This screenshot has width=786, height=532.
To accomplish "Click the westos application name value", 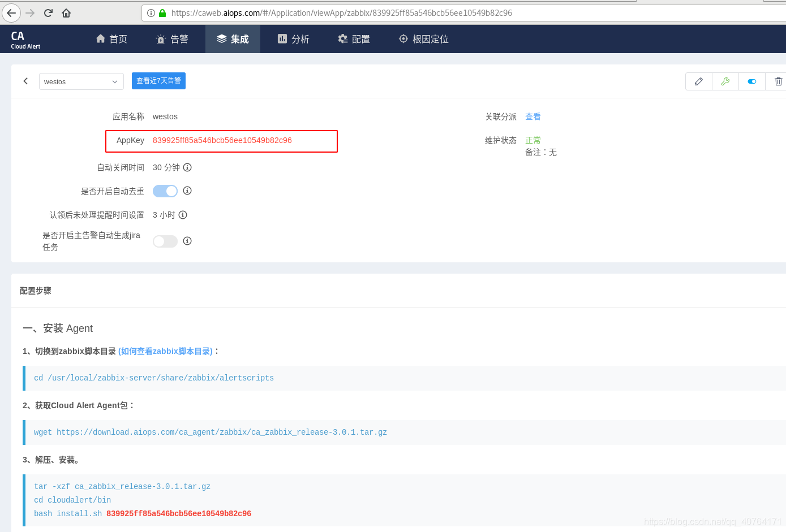I will pyautogui.click(x=165, y=116).
